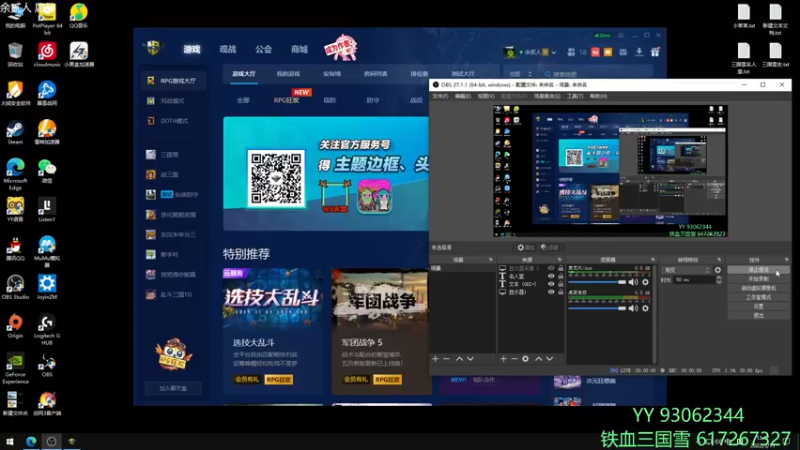The height and width of the screenshot is (450, 800).
Task: Toggle lock on the bottom display source
Action: tap(560, 292)
